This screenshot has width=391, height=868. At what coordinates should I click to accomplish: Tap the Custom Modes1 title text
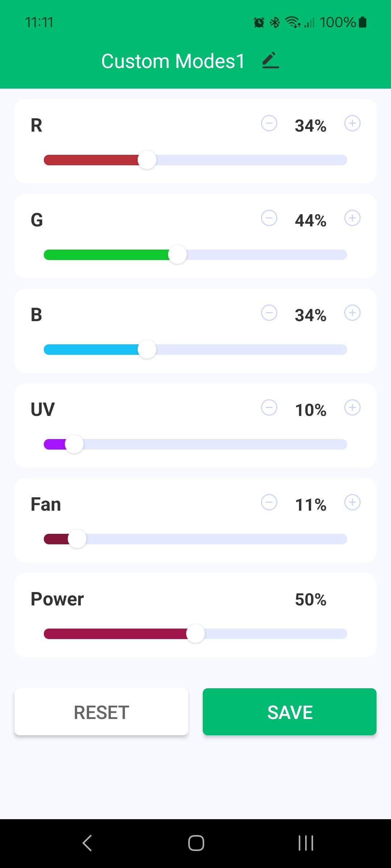[x=173, y=61]
